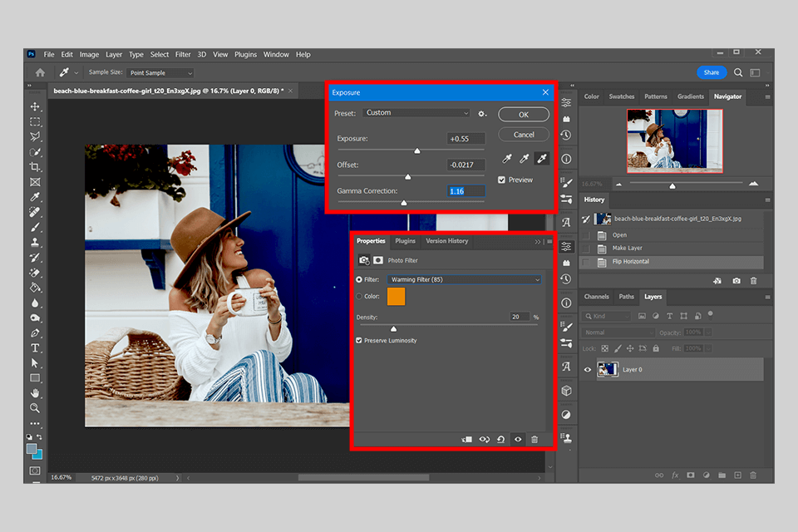This screenshot has height=532, width=798.
Task: Select the Make Layer history state
Action: pos(672,249)
